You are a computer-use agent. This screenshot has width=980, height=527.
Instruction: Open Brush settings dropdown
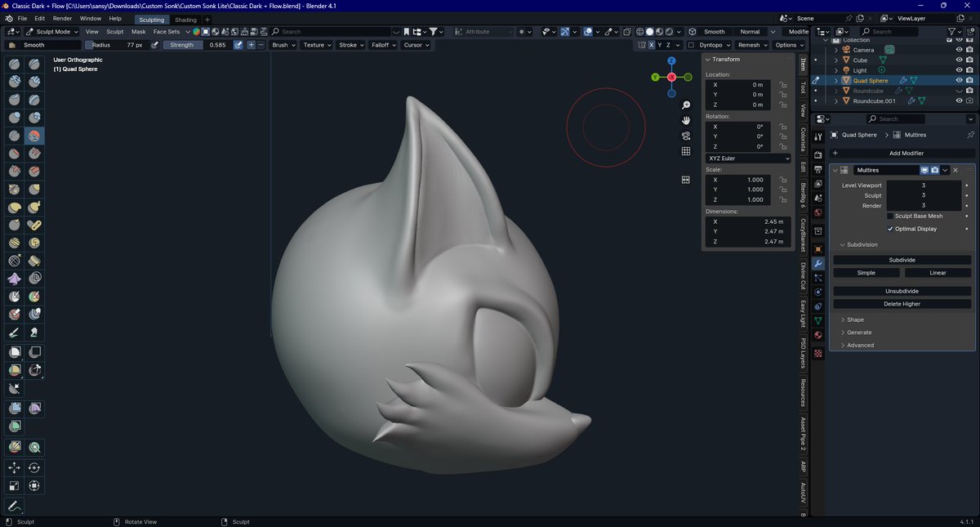(283, 45)
